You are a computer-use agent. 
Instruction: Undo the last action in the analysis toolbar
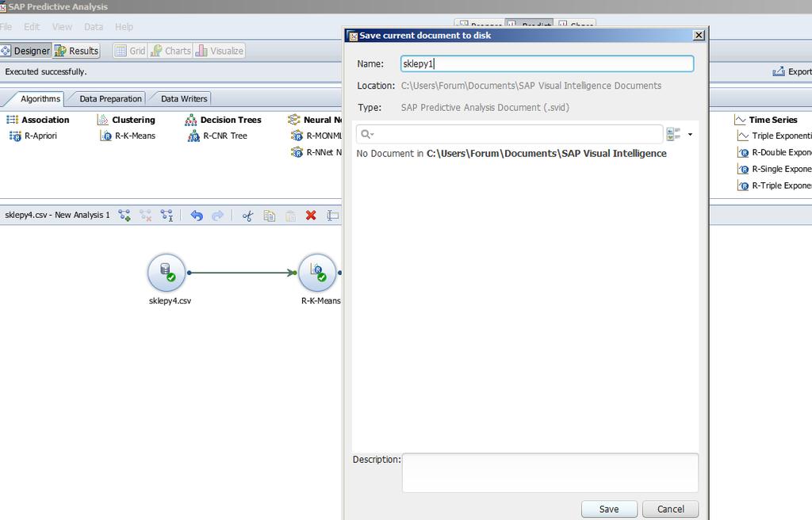197,216
